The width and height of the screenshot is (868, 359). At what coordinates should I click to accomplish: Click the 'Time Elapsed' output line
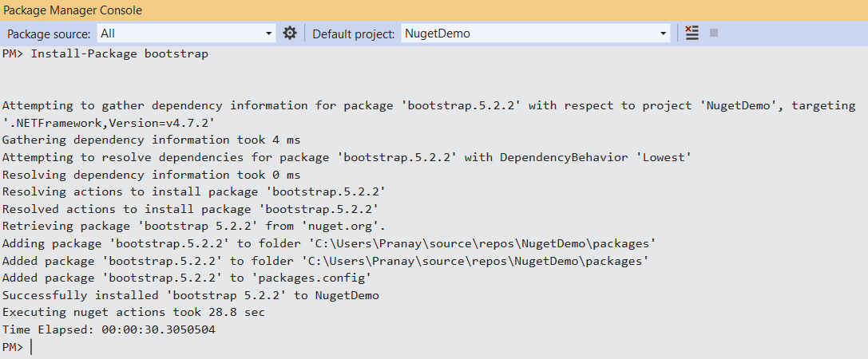pyautogui.click(x=109, y=329)
